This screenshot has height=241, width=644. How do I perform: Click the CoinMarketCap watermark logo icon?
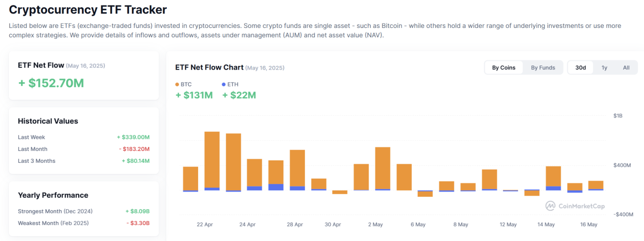(550, 206)
